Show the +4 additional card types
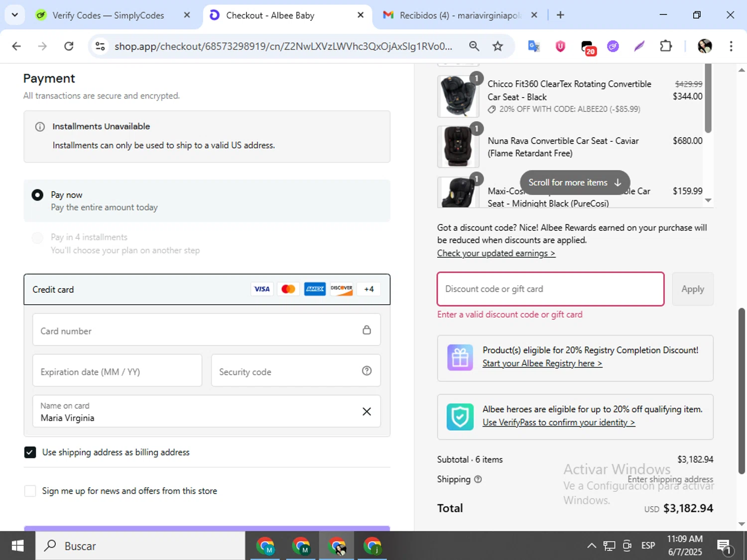Viewport: 747px width, 560px height. click(369, 289)
